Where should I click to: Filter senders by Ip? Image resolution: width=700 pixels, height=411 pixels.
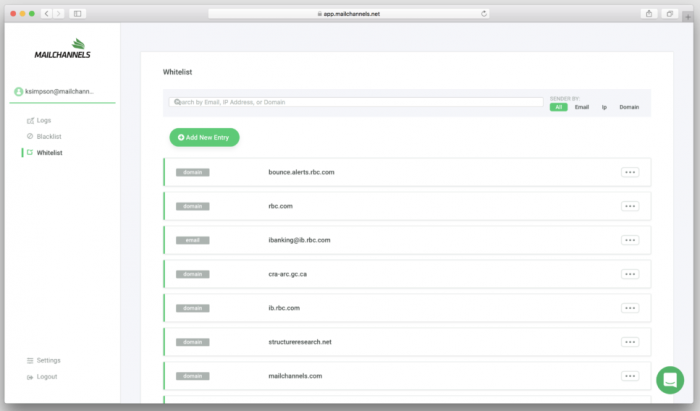[604, 107]
